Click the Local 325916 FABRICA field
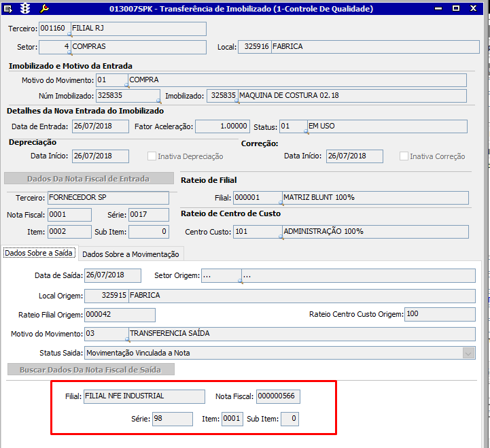Image resolution: width=490 pixels, height=448 pixels. [x=359, y=47]
